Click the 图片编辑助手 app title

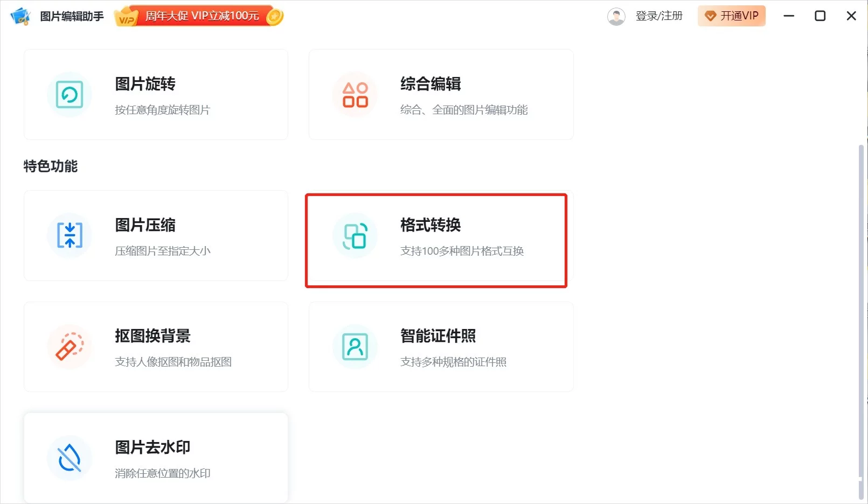[72, 16]
